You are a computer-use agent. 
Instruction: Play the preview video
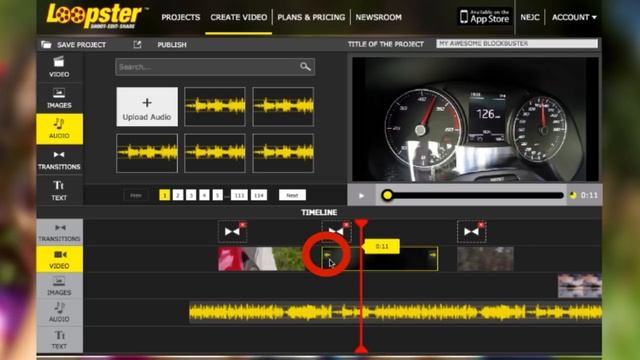361,196
